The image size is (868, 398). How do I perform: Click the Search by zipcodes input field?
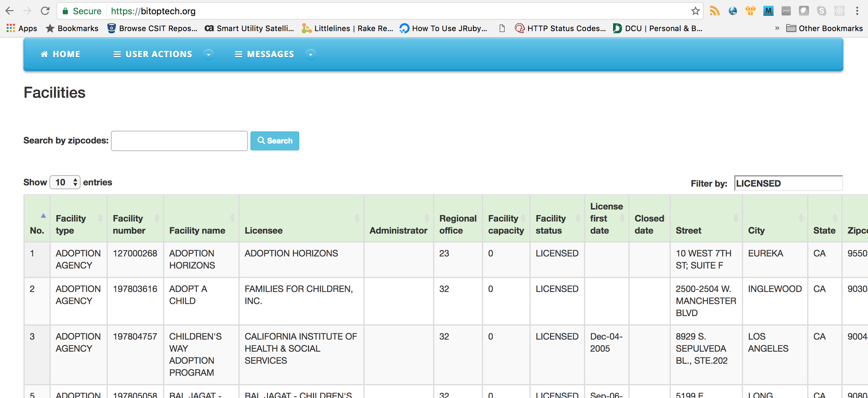pos(179,141)
